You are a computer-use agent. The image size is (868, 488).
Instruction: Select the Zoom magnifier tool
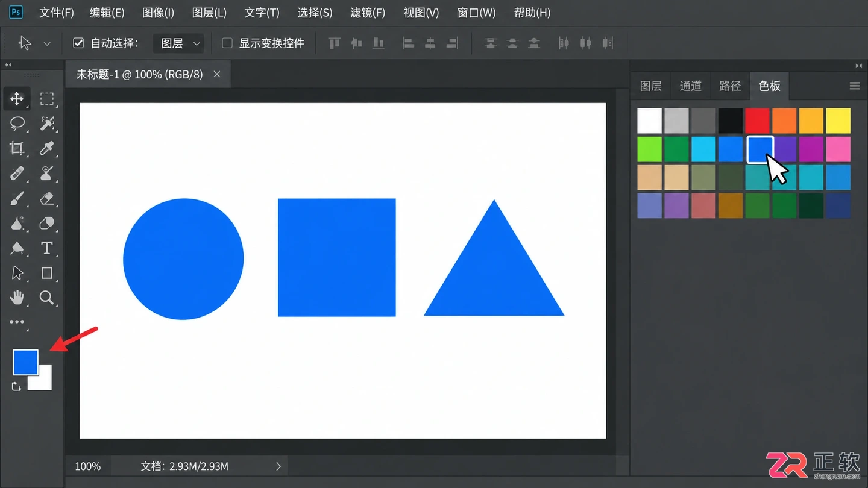tap(47, 298)
